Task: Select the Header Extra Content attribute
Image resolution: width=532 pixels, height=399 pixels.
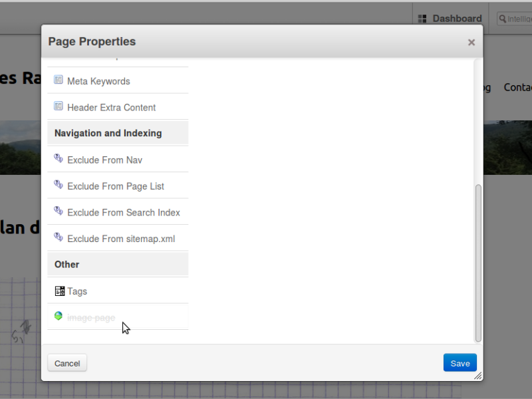Action: (x=118, y=106)
